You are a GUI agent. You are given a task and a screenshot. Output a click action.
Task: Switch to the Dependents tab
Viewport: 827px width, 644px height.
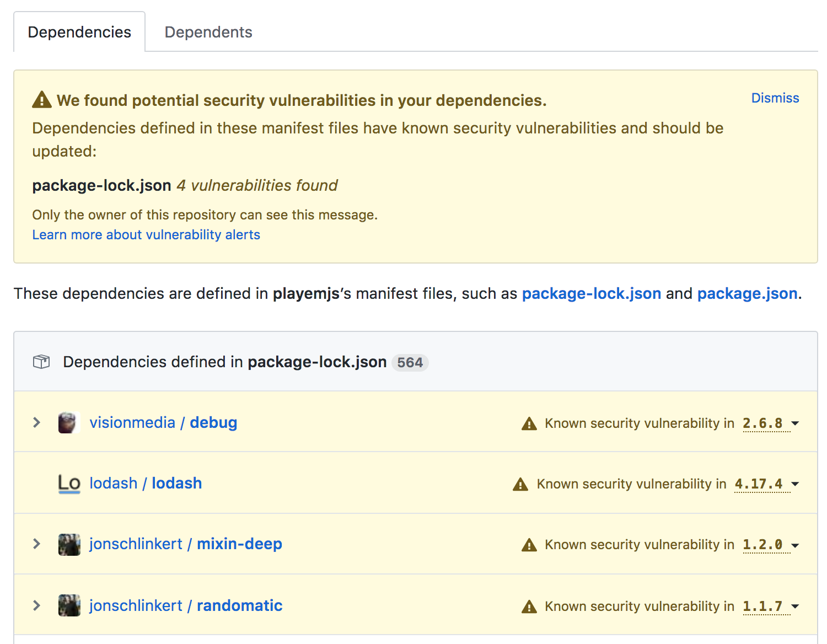coord(208,32)
